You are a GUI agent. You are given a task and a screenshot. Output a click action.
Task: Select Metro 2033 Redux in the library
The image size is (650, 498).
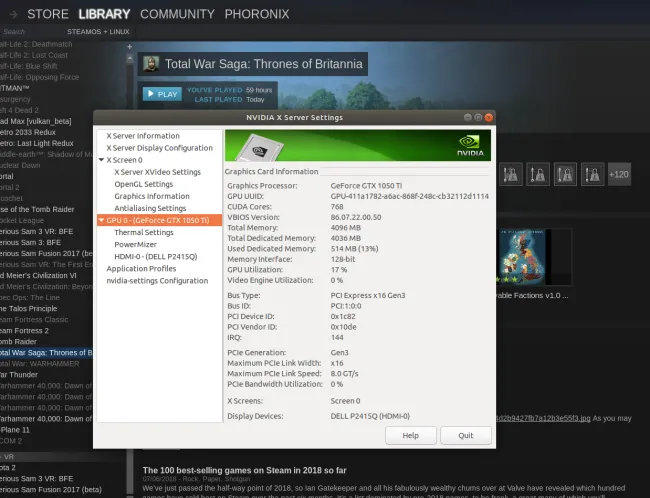[x=28, y=132]
